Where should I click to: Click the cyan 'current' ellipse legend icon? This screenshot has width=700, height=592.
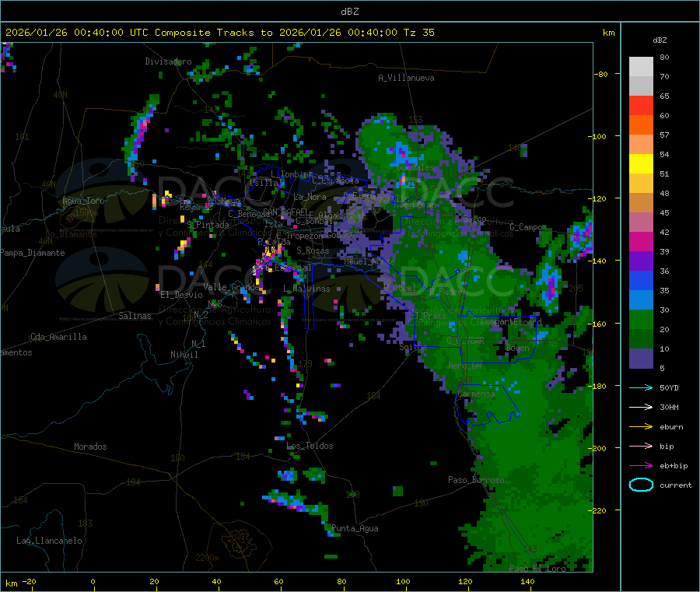click(641, 485)
